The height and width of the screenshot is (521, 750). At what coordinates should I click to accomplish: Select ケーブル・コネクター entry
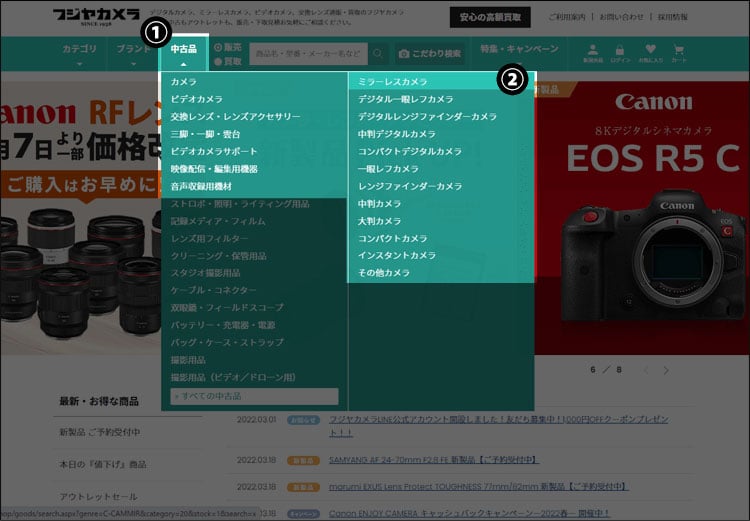[214, 290]
